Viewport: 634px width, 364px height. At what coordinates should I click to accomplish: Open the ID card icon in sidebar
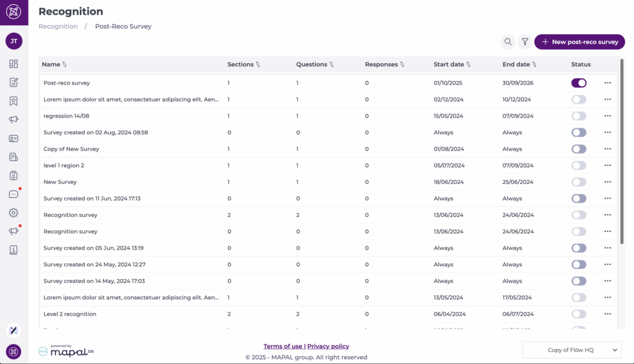tap(14, 139)
